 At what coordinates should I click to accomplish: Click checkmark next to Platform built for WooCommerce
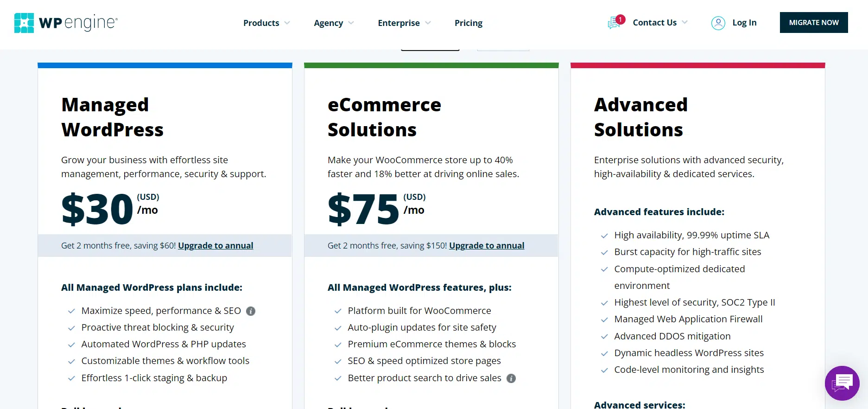point(338,311)
